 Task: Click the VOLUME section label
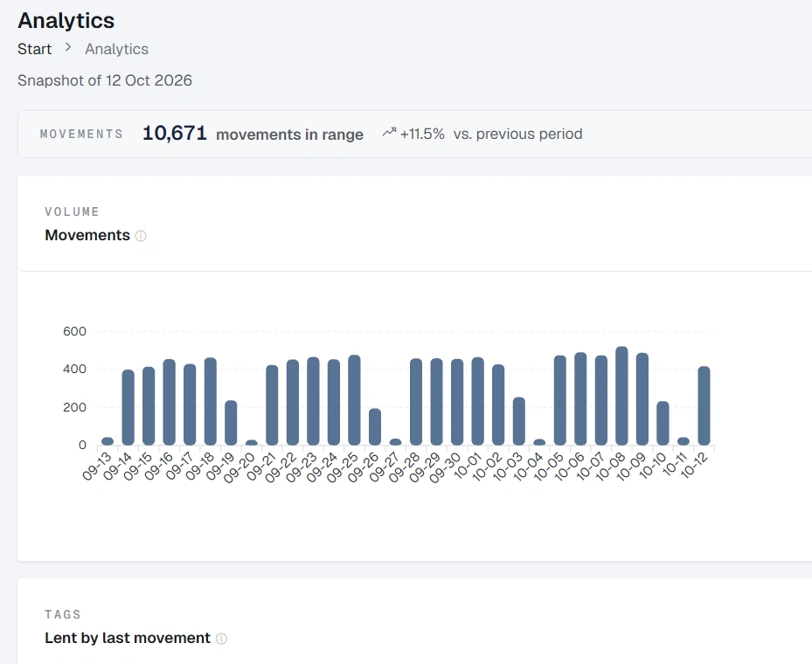tap(72, 211)
